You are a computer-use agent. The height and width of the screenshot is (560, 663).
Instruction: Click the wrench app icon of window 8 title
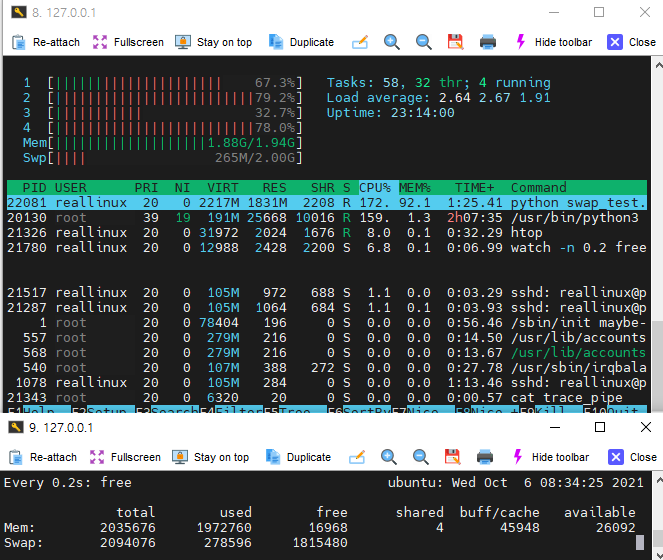[x=19, y=12]
